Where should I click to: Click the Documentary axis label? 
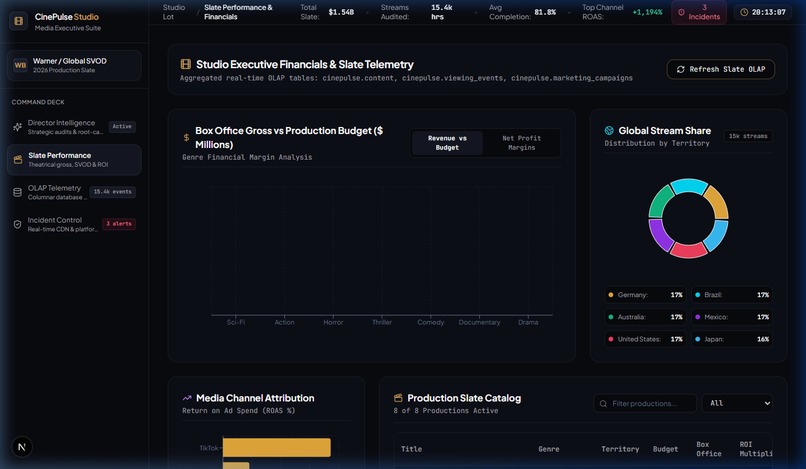click(x=479, y=322)
